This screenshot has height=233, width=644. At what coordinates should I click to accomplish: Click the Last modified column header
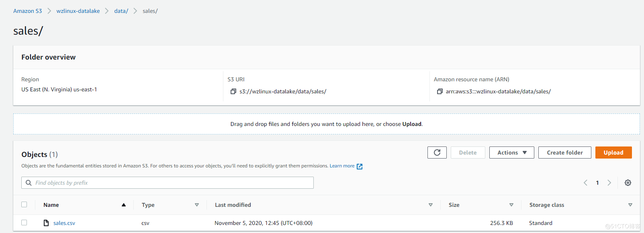coord(233,205)
